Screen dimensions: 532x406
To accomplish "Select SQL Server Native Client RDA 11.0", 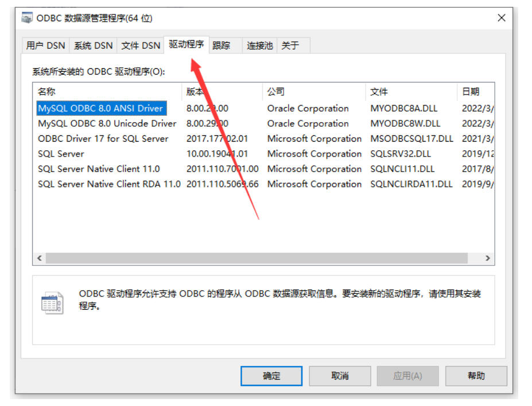I will (x=109, y=184).
